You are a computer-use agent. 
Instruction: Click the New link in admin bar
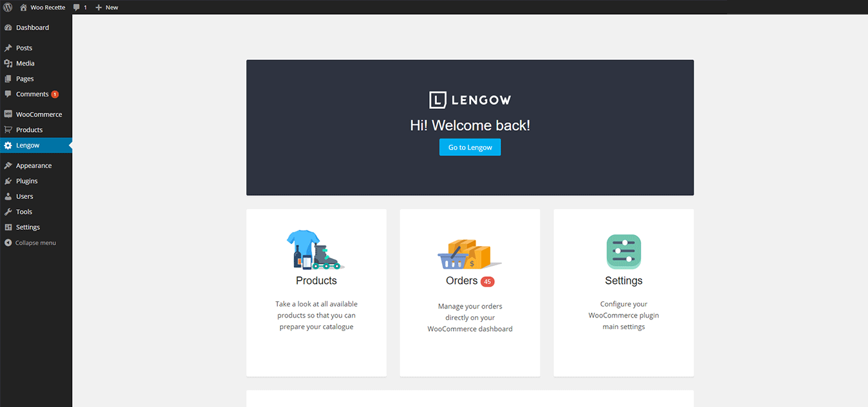point(112,7)
